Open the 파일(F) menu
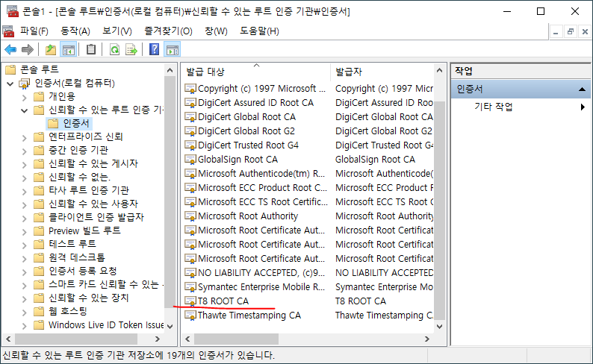593x364 pixels. tap(34, 31)
